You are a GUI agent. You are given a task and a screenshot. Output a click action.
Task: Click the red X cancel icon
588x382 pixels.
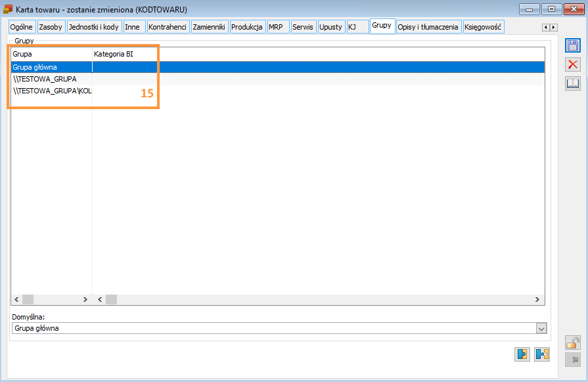pos(573,64)
